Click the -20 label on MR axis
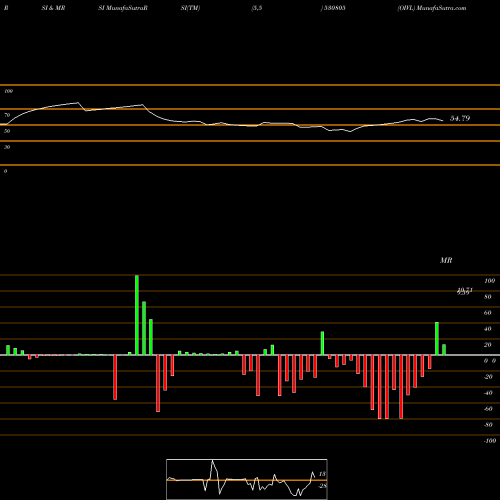The height and width of the screenshot is (500, 500). pos(488,377)
